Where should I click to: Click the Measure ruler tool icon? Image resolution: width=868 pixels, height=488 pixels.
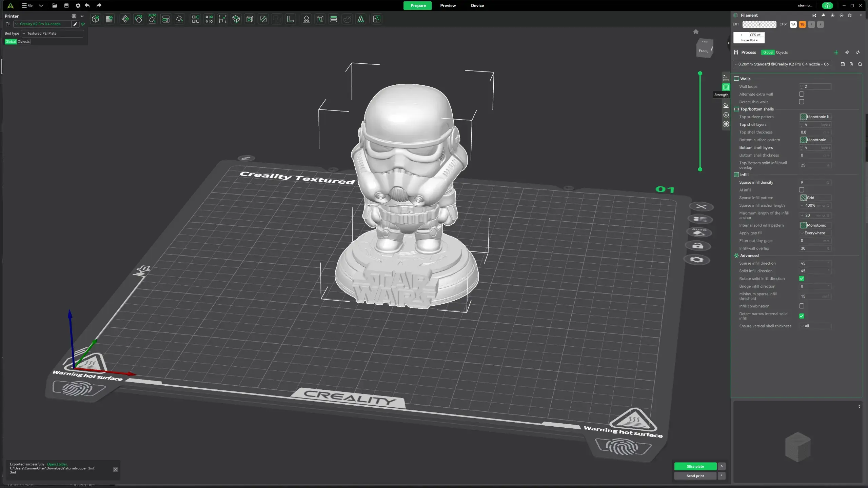pos(290,19)
